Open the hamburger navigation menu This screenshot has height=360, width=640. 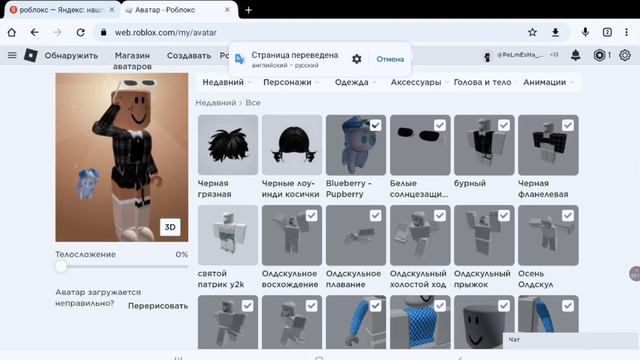pyautogui.click(x=12, y=55)
